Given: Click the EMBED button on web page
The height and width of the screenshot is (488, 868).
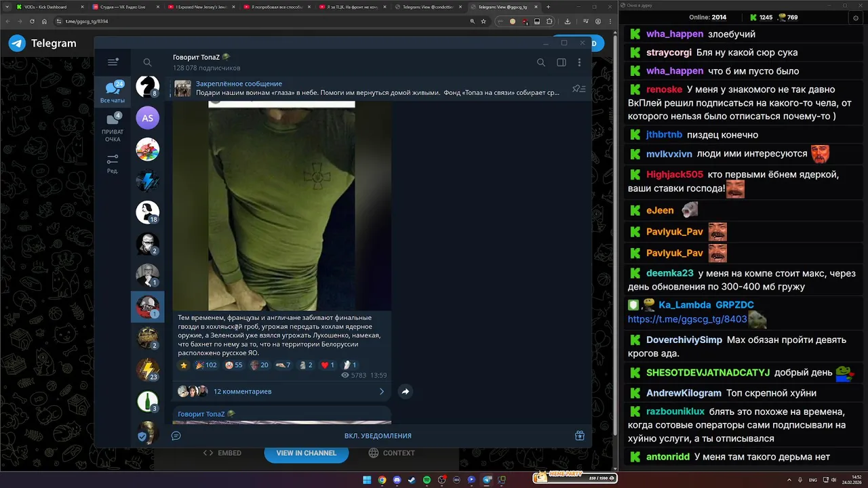Looking at the screenshot, I should click(x=222, y=453).
